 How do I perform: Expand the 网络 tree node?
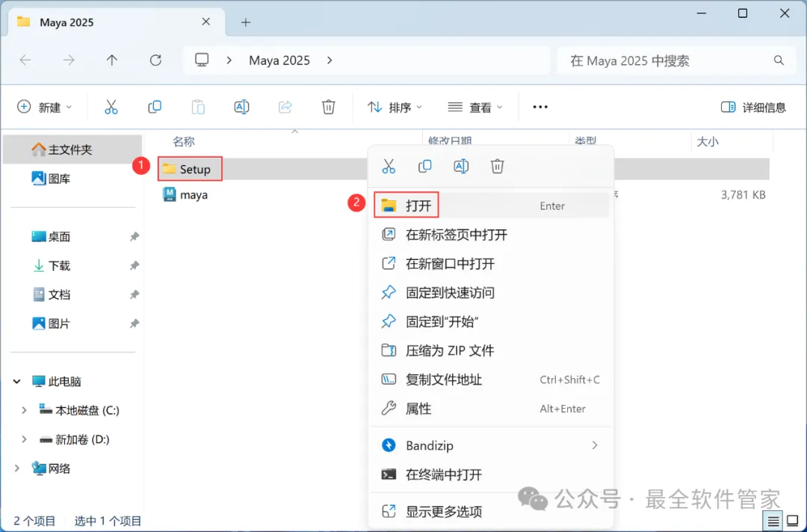(17, 468)
